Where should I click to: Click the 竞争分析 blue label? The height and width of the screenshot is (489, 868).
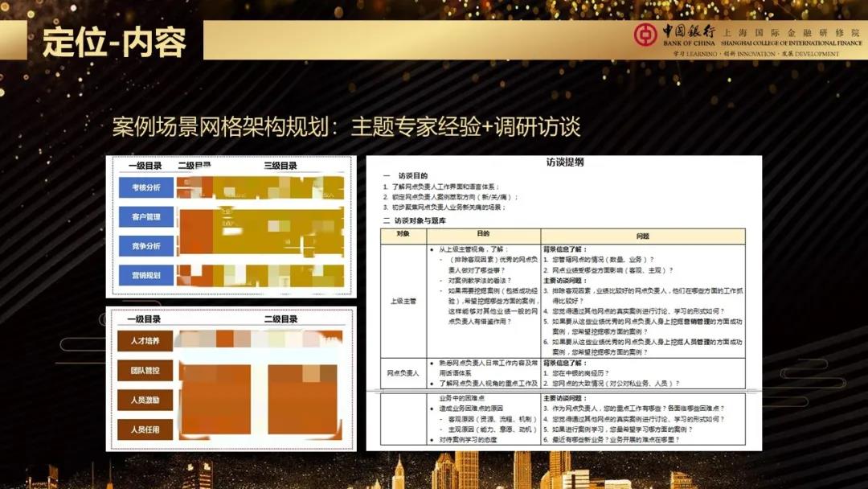[141, 245]
